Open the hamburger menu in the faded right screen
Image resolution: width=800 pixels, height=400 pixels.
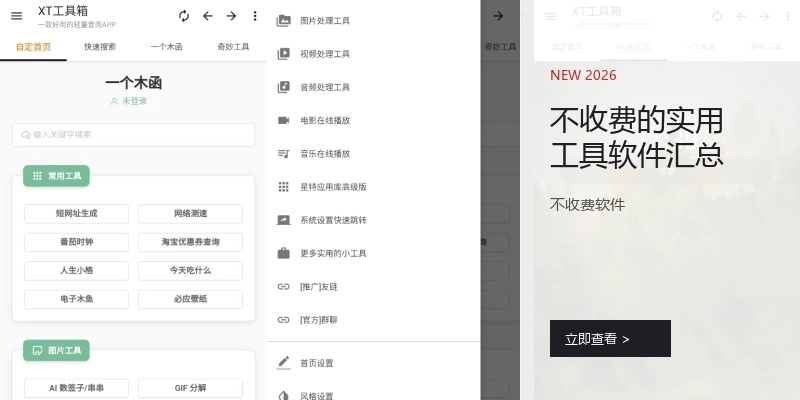(551, 16)
